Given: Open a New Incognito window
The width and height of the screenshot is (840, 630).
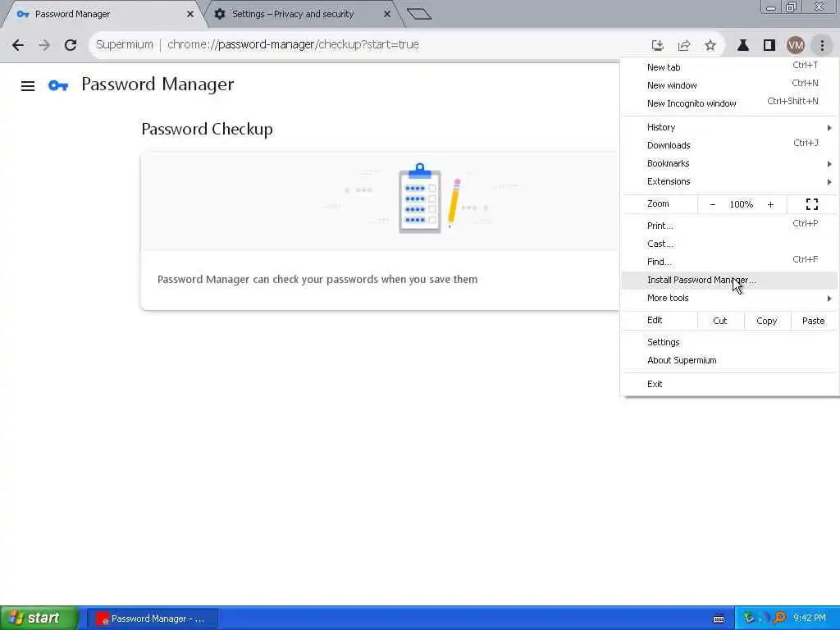Looking at the screenshot, I should pyautogui.click(x=729, y=103).
